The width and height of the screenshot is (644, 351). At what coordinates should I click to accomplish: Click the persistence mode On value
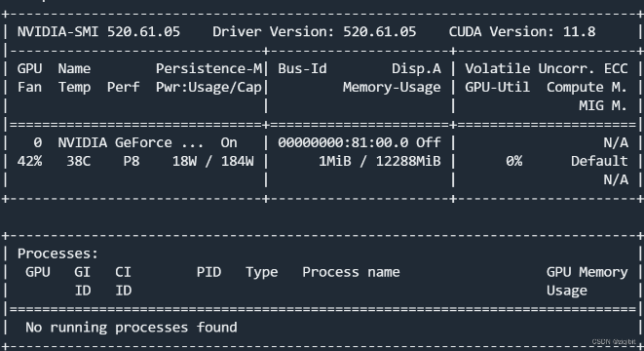click(x=229, y=142)
